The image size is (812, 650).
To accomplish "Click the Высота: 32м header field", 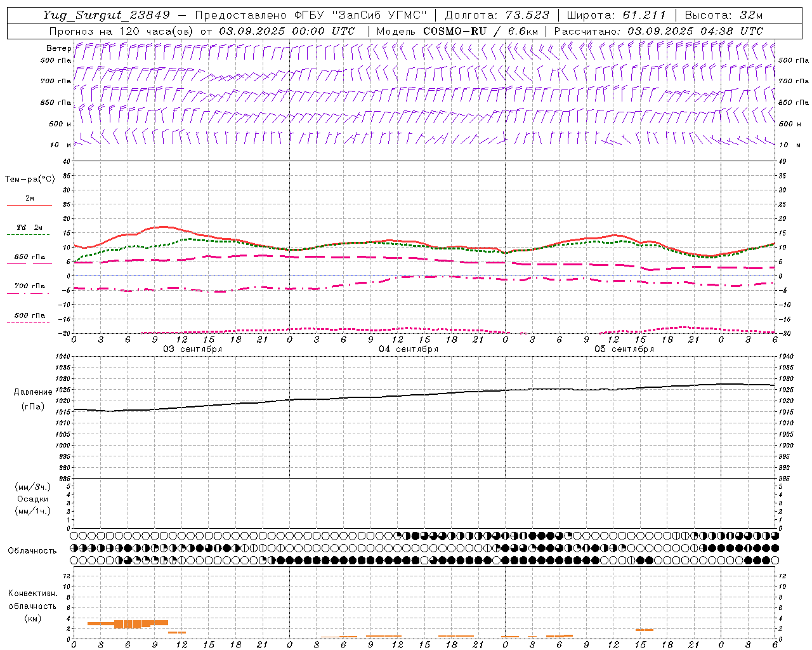I will tap(724, 15).
